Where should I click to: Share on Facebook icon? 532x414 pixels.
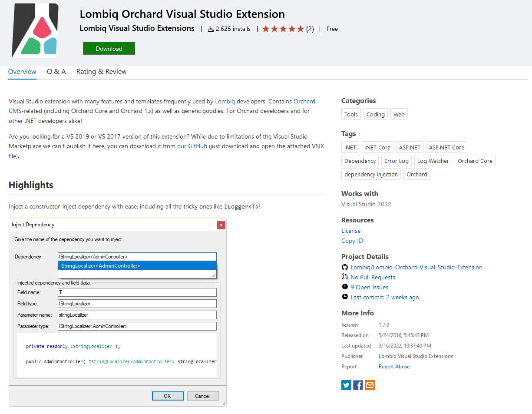point(358,385)
